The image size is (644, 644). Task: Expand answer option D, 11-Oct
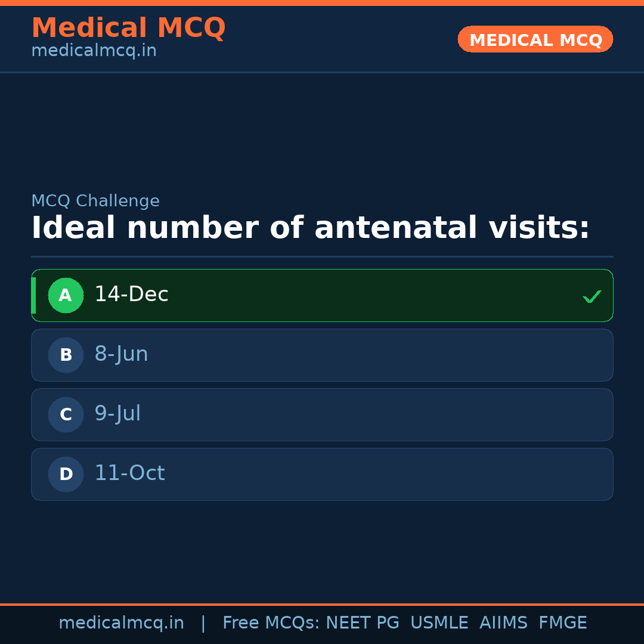point(322,474)
